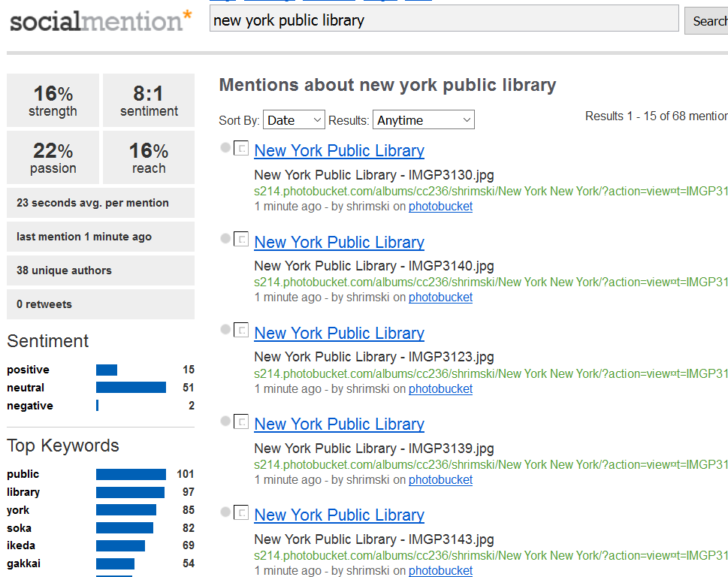Click the "last mention 1 minute ago" text
728x577 pixels.
pyautogui.click(x=84, y=237)
